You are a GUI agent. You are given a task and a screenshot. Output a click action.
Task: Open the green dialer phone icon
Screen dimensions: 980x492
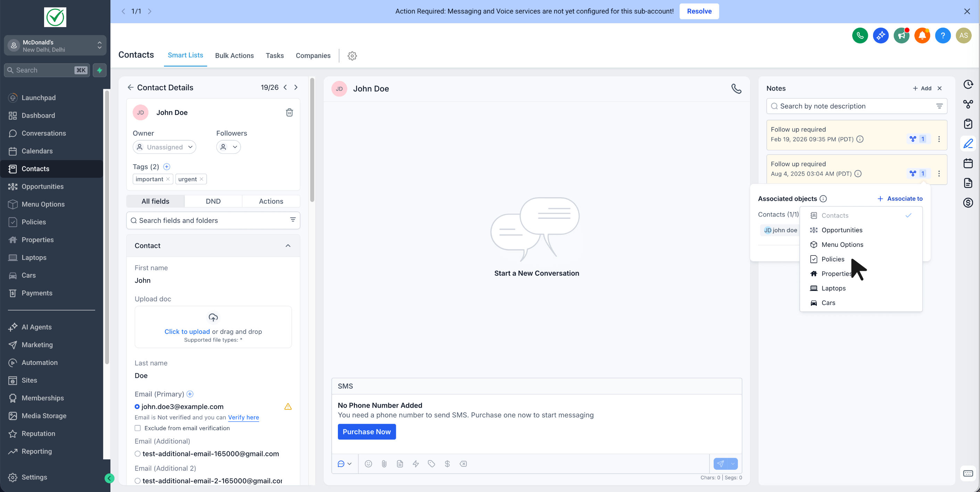click(x=859, y=36)
